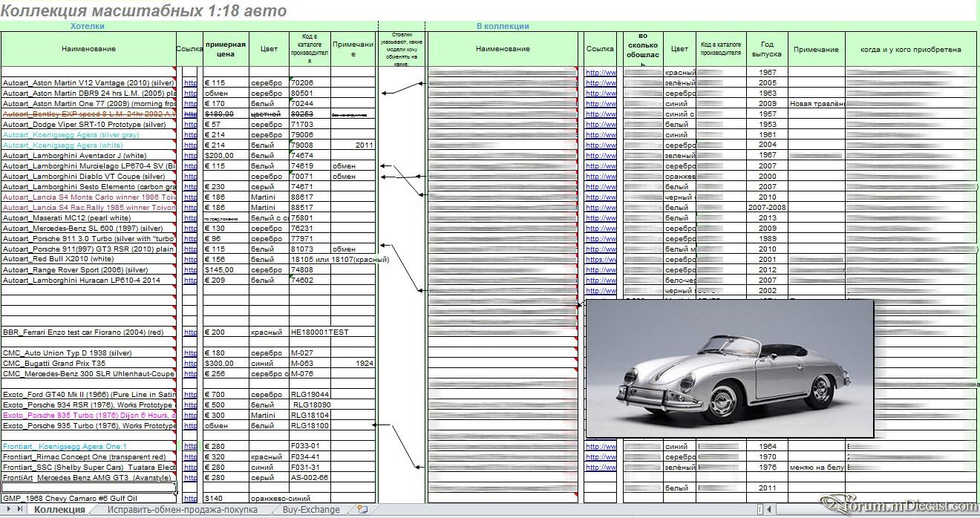The width and height of the screenshot is (980, 518).
Task: Click the 'когда и у кого приобретена' header
Action: point(911,49)
